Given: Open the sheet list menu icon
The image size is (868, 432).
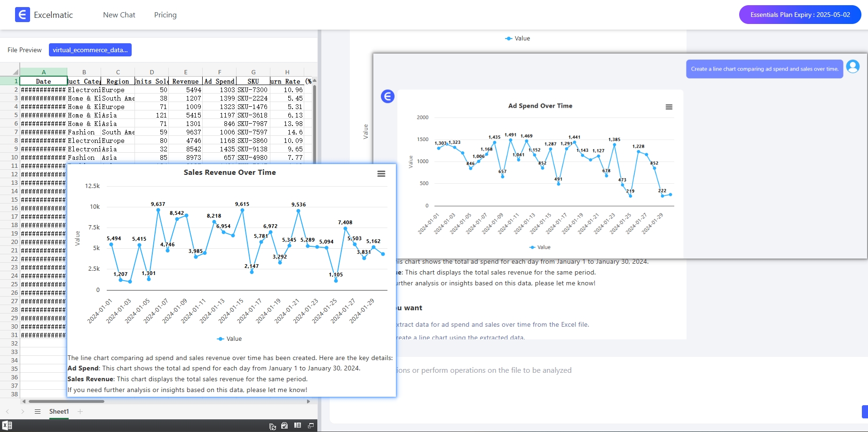Looking at the screenshot, I should tap(38, 412).
